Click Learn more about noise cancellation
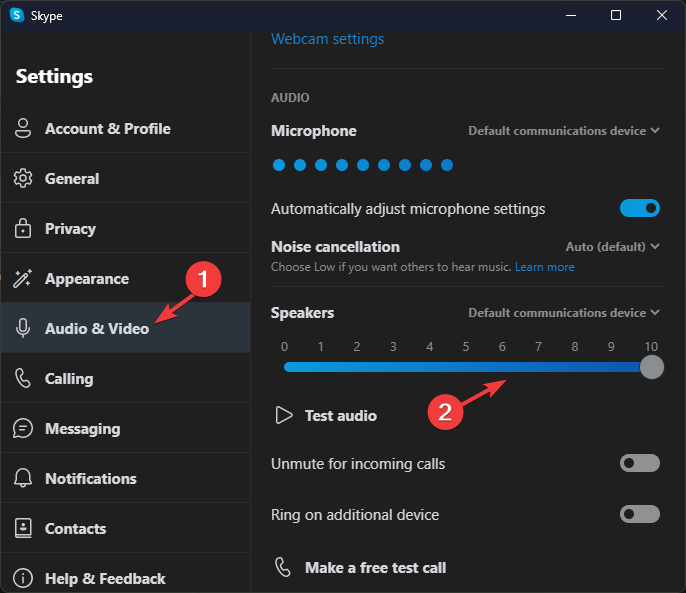Screen dimensions: 686x593 (x=545, y=267)
